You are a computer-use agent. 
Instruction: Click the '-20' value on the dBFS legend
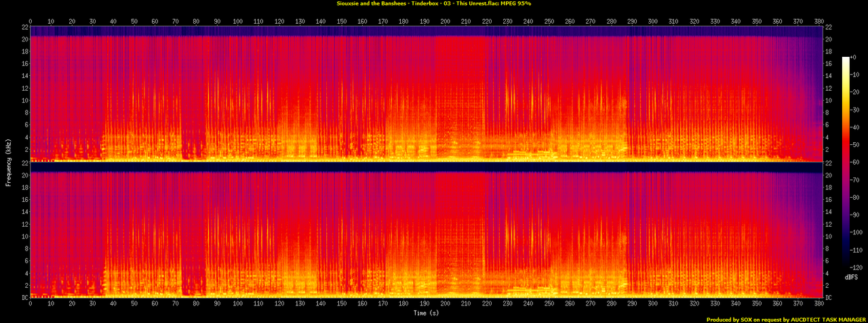pos(854,92)
